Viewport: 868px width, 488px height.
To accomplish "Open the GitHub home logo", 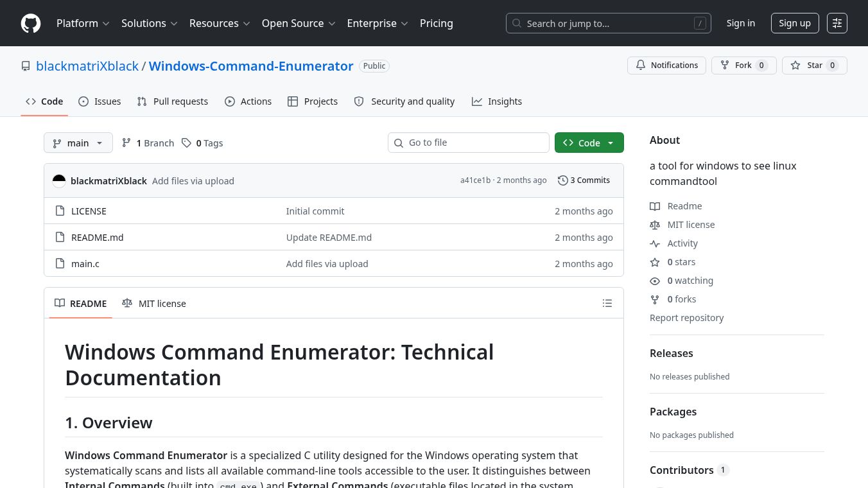I will coord(31,23).
